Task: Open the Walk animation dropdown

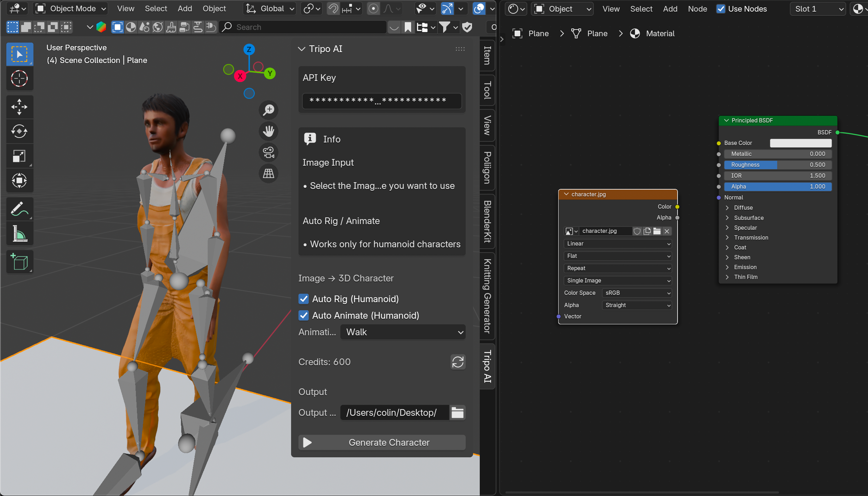Action: [403, 332]
